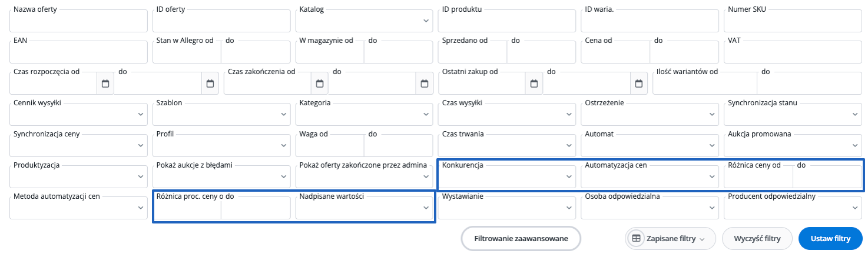
Task: Expand the Katalog dropdown
Action: (366, 21)
